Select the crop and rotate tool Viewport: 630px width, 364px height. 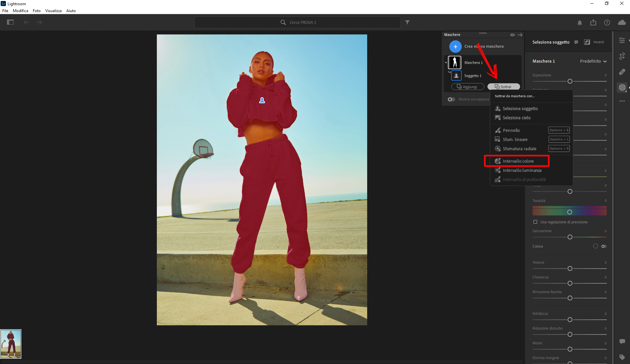622,56
